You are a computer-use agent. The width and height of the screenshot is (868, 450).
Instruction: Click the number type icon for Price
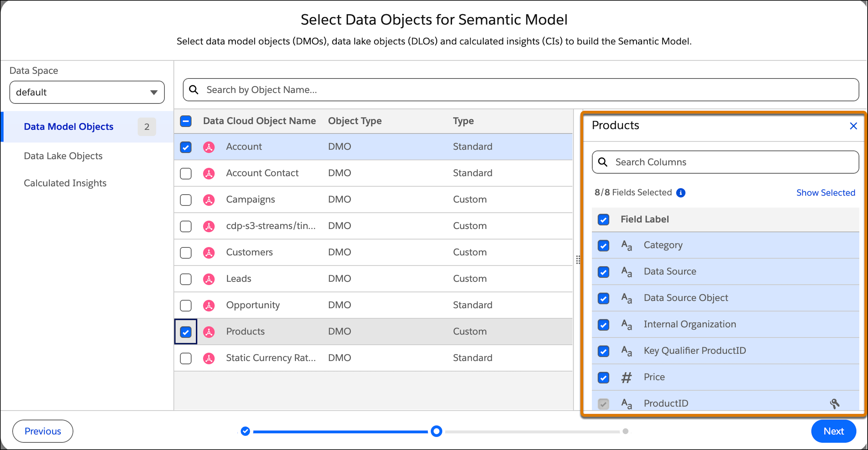click(x=626, y=377)
